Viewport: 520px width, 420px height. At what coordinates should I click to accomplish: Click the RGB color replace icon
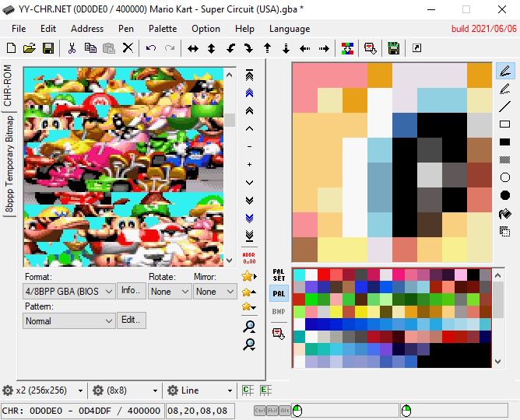(347, 48)
